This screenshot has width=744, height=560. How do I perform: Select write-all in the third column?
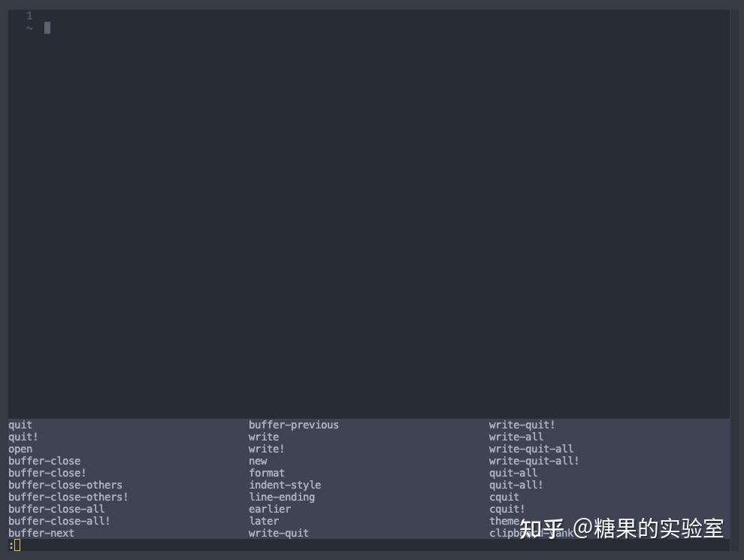516,437
